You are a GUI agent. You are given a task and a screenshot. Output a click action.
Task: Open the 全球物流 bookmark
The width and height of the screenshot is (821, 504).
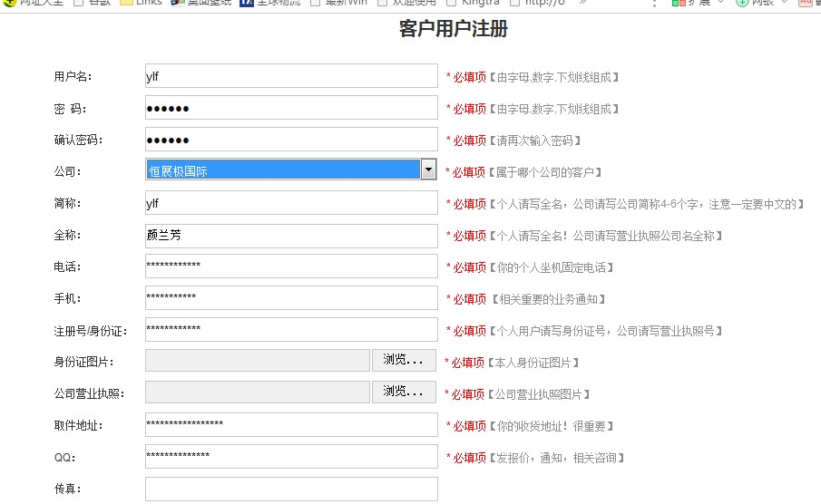(x=270, y=3)
